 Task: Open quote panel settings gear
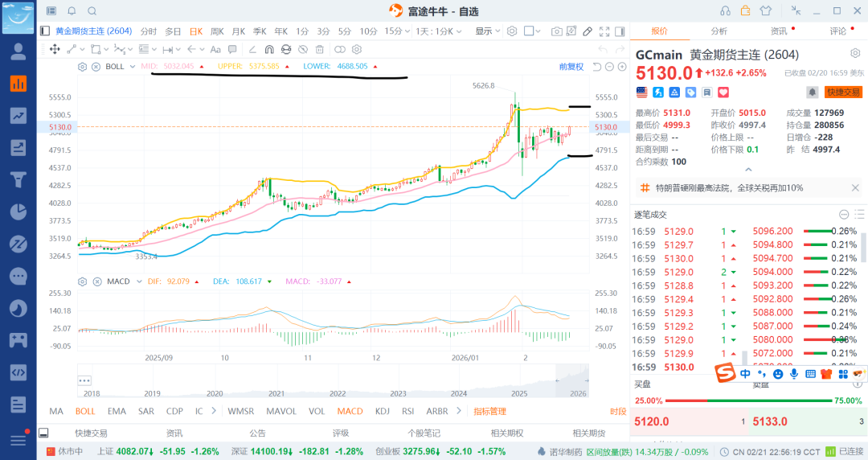click(x=855, y=53)
